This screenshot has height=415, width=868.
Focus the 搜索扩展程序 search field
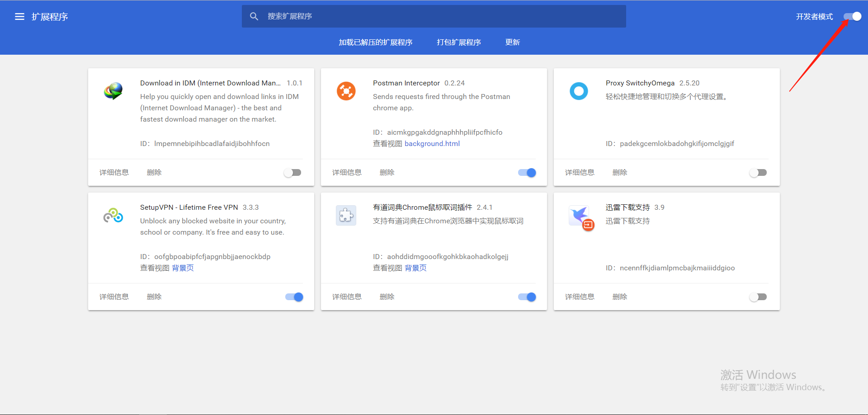click(x=434, y=16)
